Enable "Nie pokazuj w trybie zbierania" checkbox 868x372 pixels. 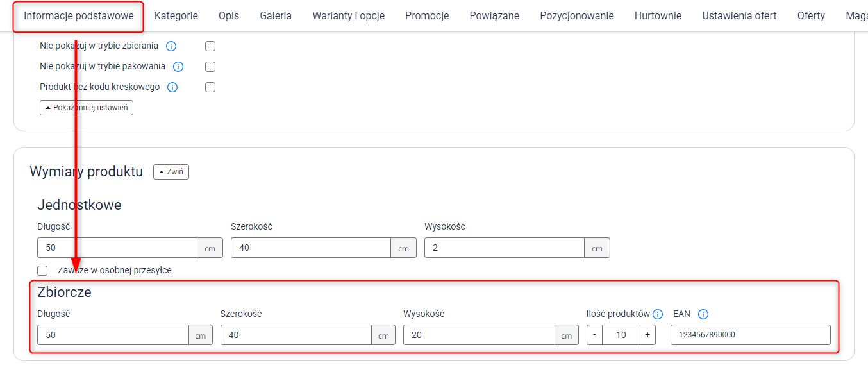pyautogui.click(x=210, y=46)
